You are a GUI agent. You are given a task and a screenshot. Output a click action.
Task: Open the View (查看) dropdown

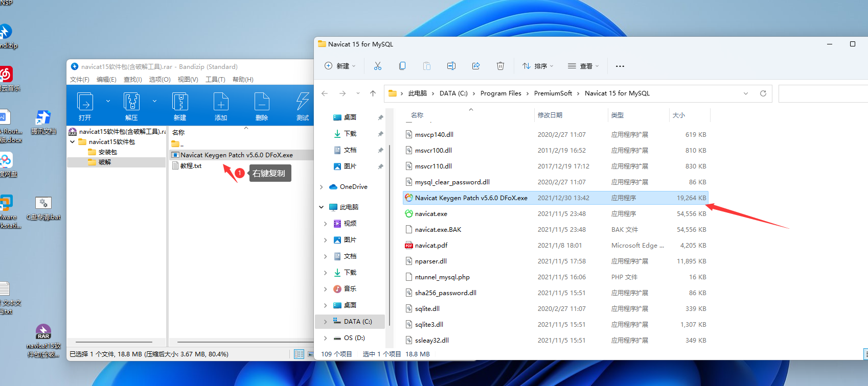tap(583, 66)
